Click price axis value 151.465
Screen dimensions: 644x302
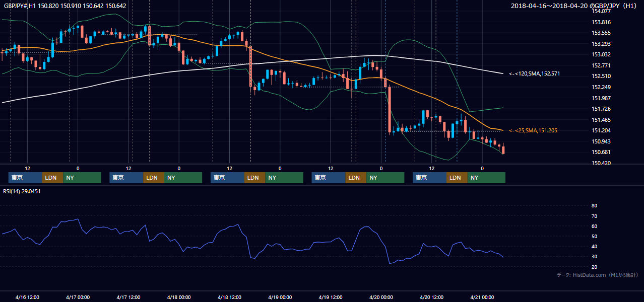click(602, 120)
